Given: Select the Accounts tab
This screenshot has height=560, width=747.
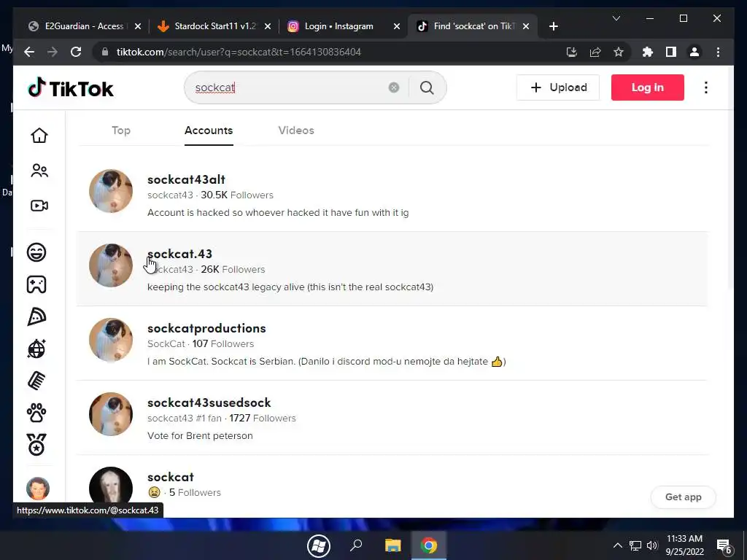Looking at the screenshot, I should tap(209, 131).
